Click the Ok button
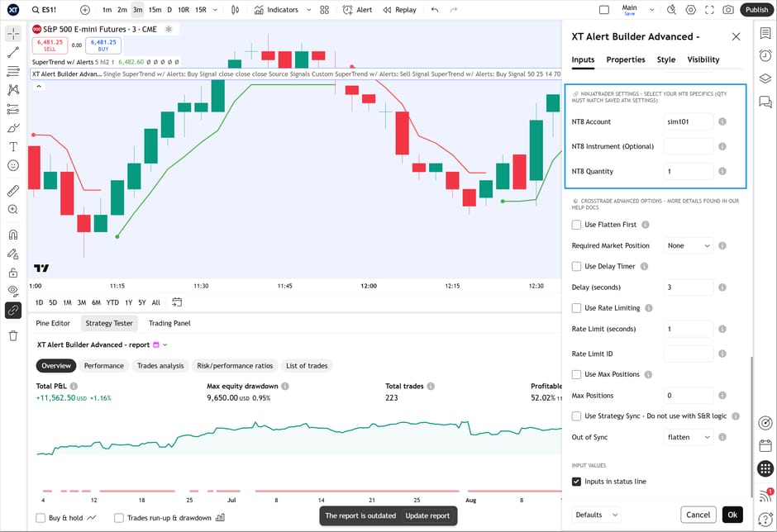This screenshot has height=532, width=777. click(x=732, y=515)
